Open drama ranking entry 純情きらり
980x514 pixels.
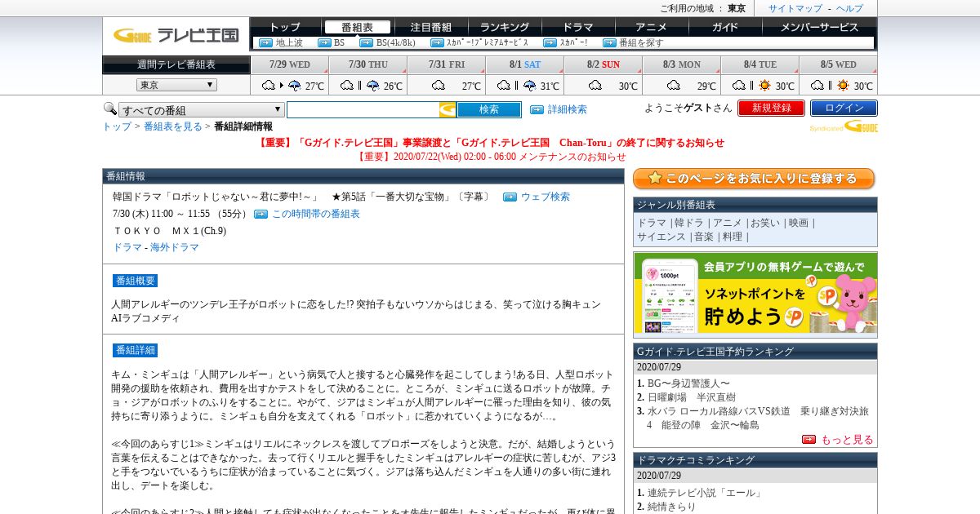[x=672, y=507]
